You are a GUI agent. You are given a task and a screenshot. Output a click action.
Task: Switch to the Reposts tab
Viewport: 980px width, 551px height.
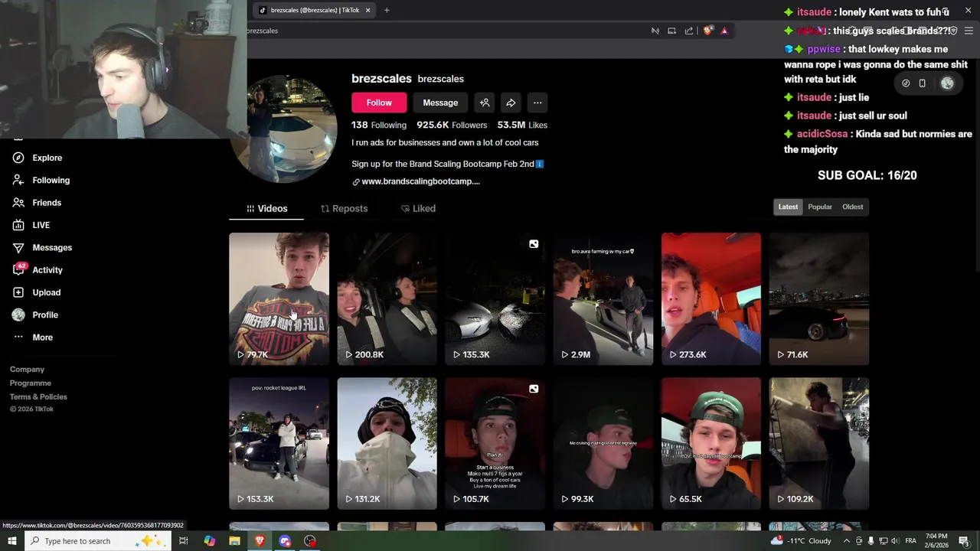pos(344,208)
